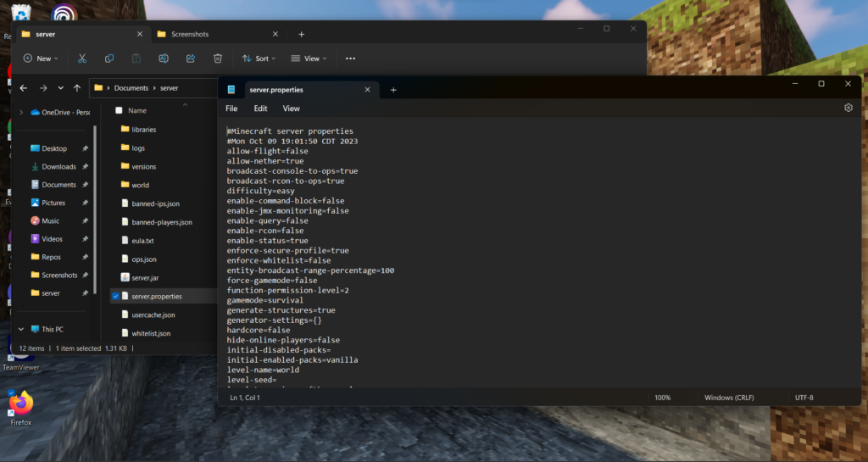Open Videos in quick access

52,239
